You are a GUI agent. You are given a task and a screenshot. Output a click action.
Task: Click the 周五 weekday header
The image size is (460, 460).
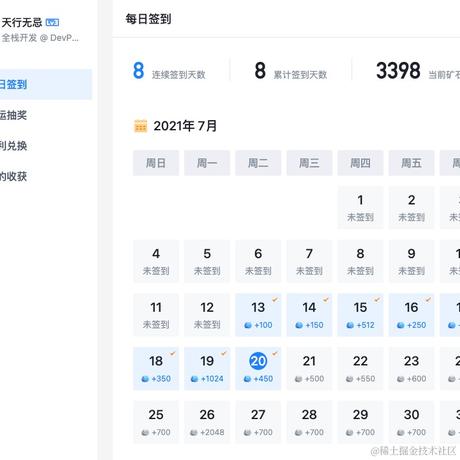[x=411, y=163]
